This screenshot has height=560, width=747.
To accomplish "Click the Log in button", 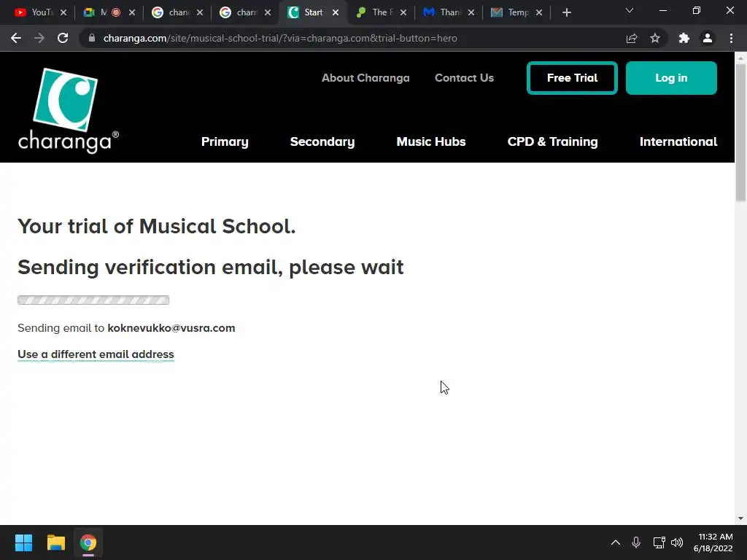I will point(671,77).
